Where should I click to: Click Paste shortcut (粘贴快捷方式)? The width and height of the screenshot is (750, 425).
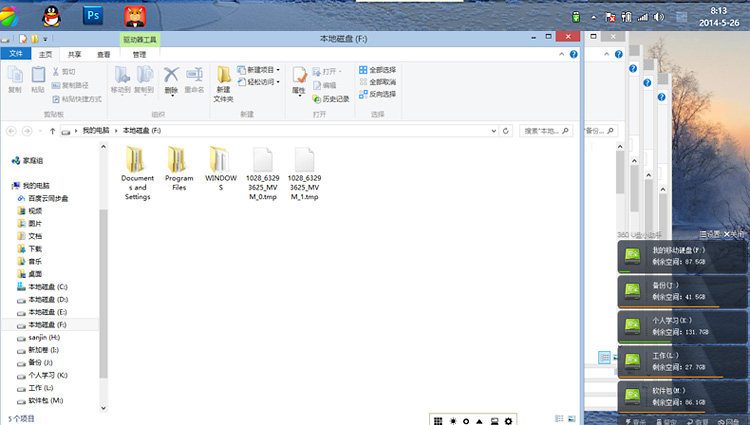77,99
